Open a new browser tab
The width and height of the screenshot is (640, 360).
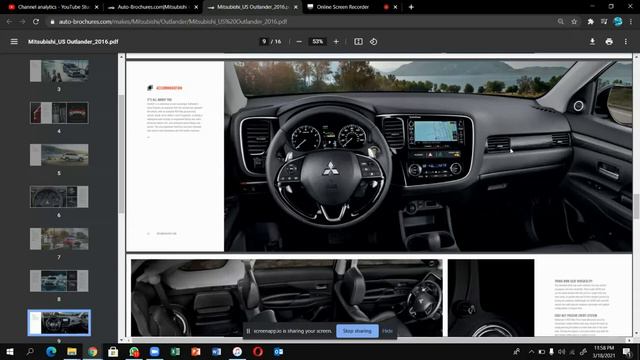[x=411, y=7]
